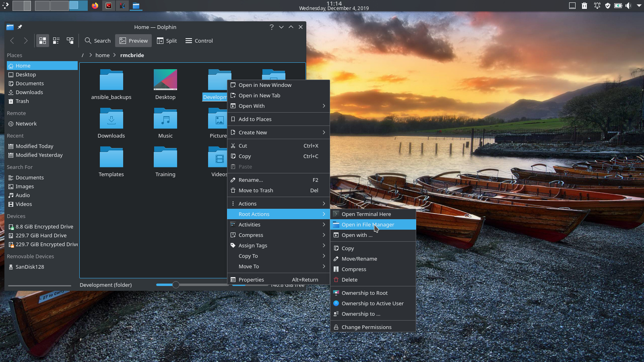Image resolution: width=644 pixels, height=362 pixels.
Task: Show files Modified Yesterday
Action: coord(42,155)
